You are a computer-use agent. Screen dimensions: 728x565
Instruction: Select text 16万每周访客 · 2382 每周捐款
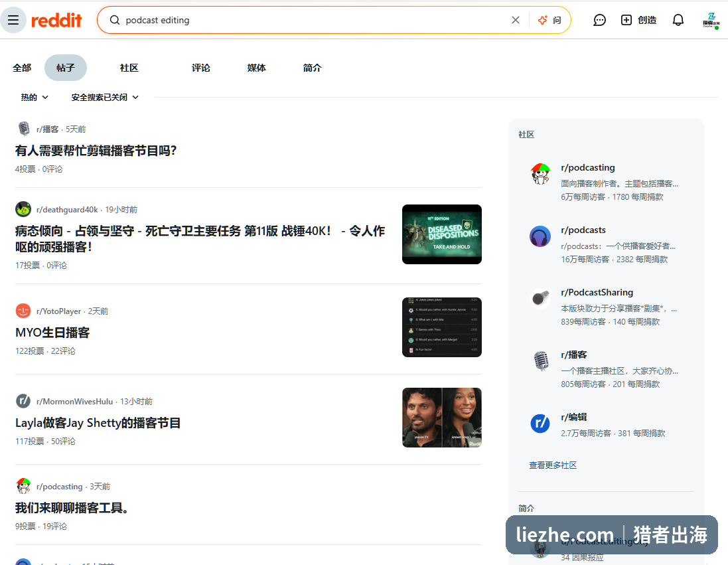point(615,260)
